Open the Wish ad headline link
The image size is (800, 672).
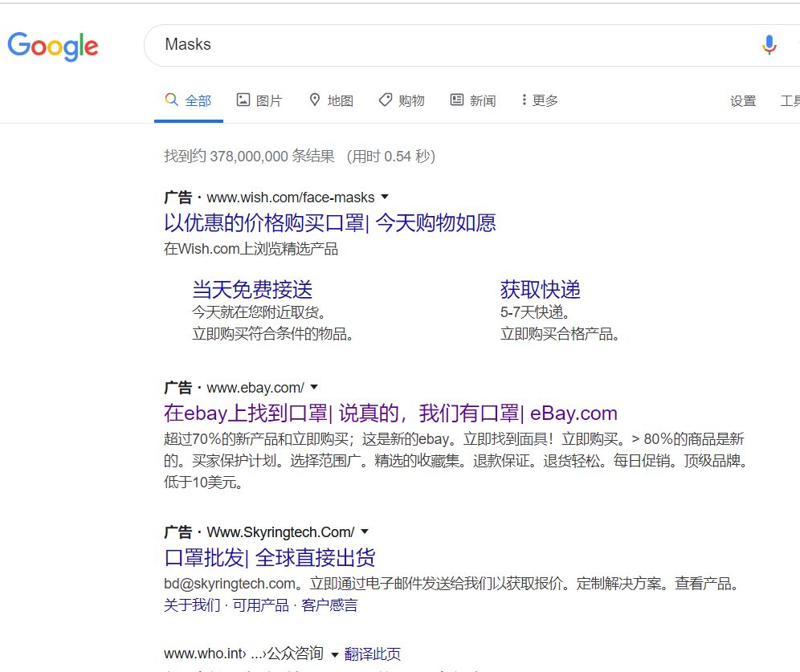[x=329, y=222]
